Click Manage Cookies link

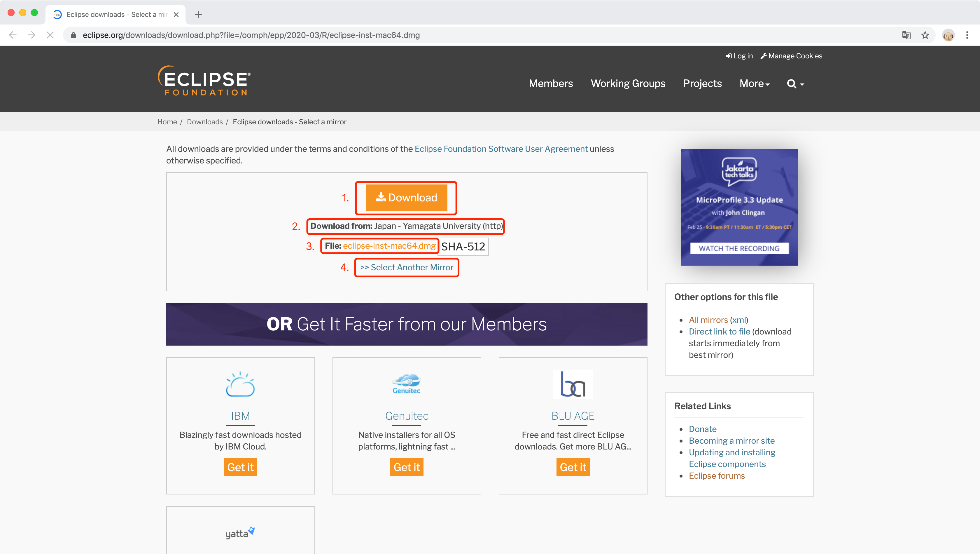791,56
